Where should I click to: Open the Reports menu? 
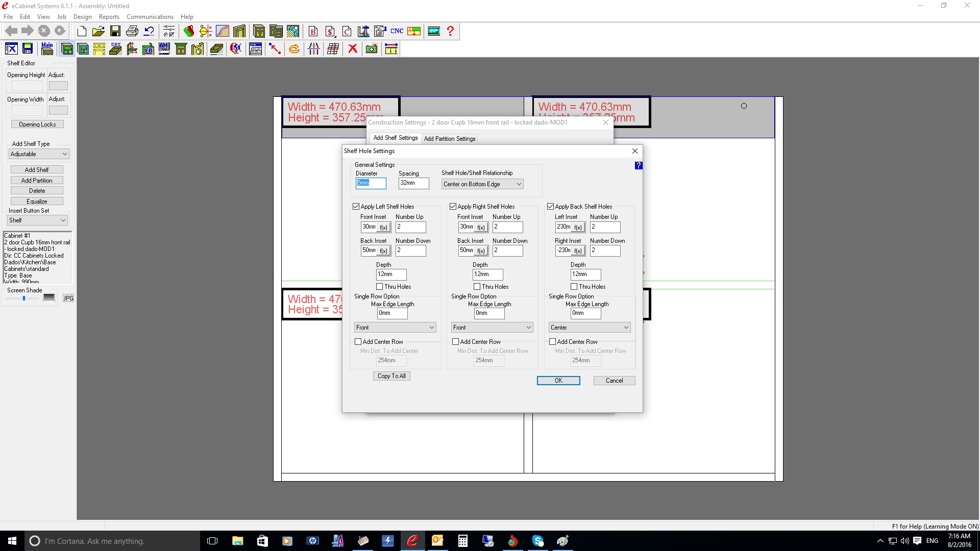click(109, 17)
